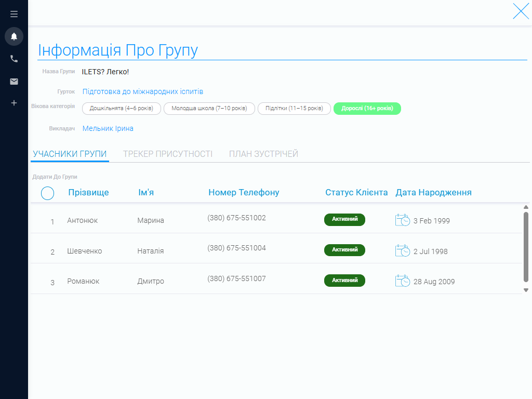Close the group information panel
The width and height of the screenshot is (532, 399).
(521, 11)
